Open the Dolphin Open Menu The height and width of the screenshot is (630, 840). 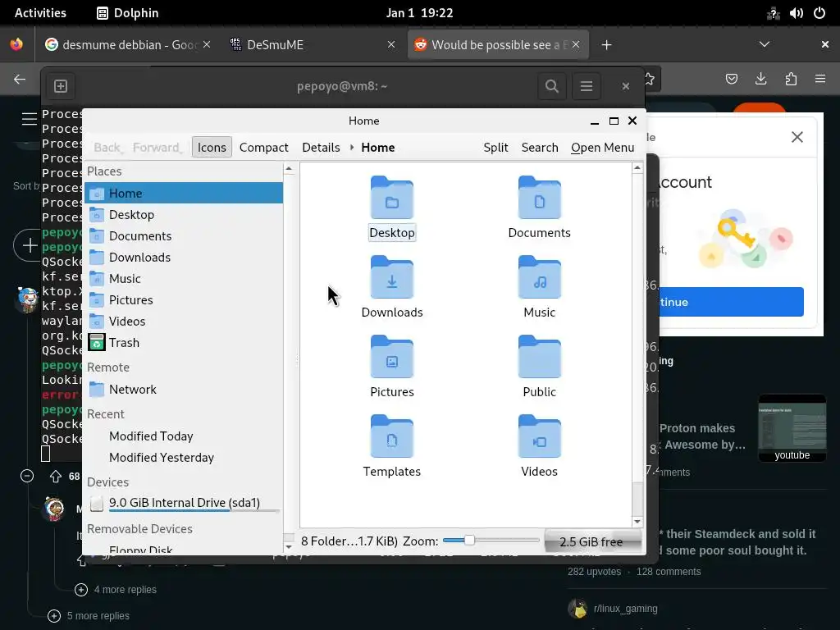pyautogui.click(x=602, y=148)
